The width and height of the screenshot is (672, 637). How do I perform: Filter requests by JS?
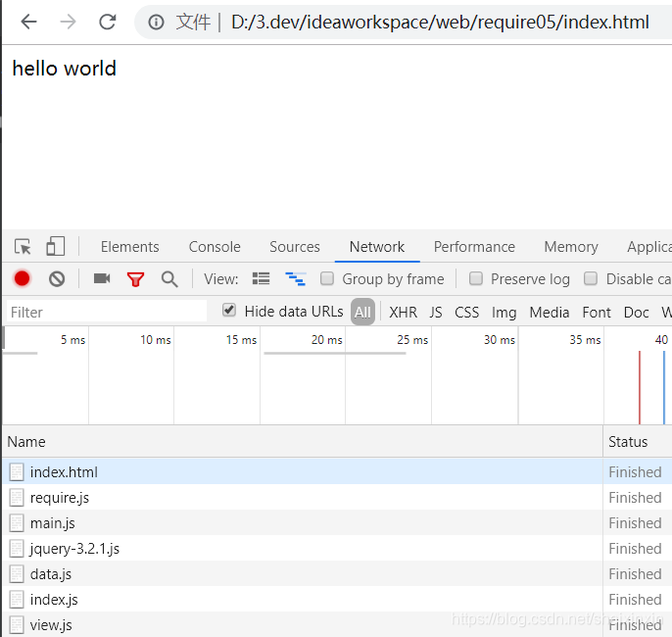[435, 312]
